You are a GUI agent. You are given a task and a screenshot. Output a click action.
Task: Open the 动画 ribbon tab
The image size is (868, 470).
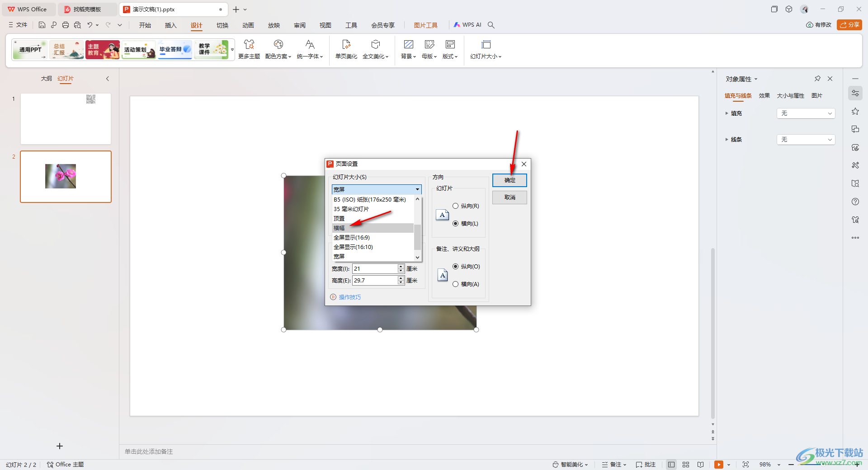(x=248, y=25)
